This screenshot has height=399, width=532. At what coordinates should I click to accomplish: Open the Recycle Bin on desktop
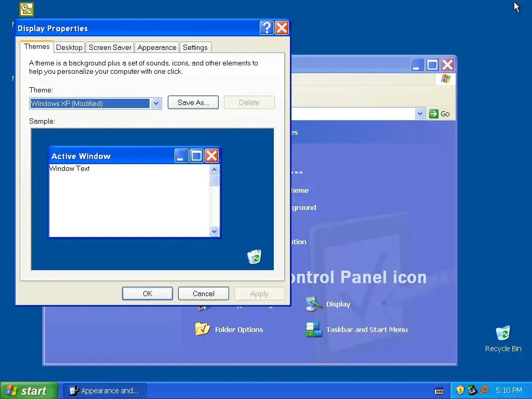tap(503, 339)
